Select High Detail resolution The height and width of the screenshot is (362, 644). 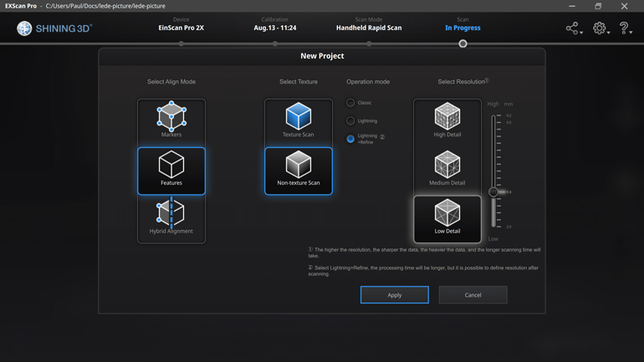[x=447, y=121]
